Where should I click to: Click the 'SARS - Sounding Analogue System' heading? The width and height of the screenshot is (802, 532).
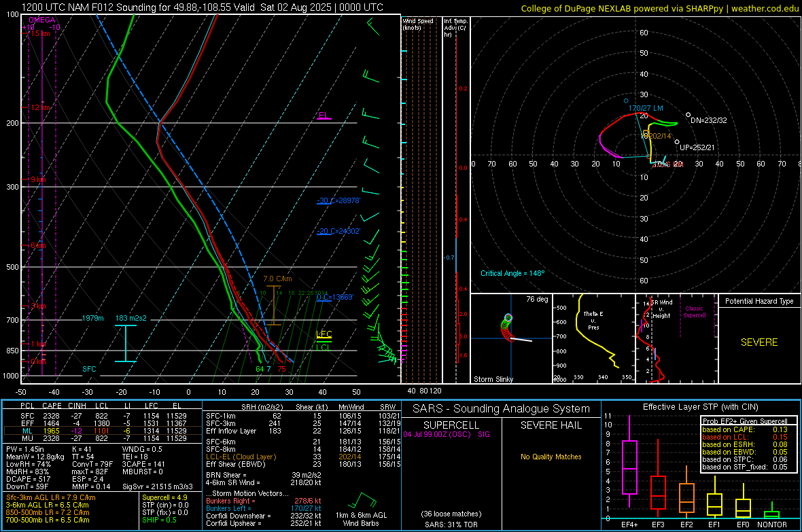click(502, 409)
